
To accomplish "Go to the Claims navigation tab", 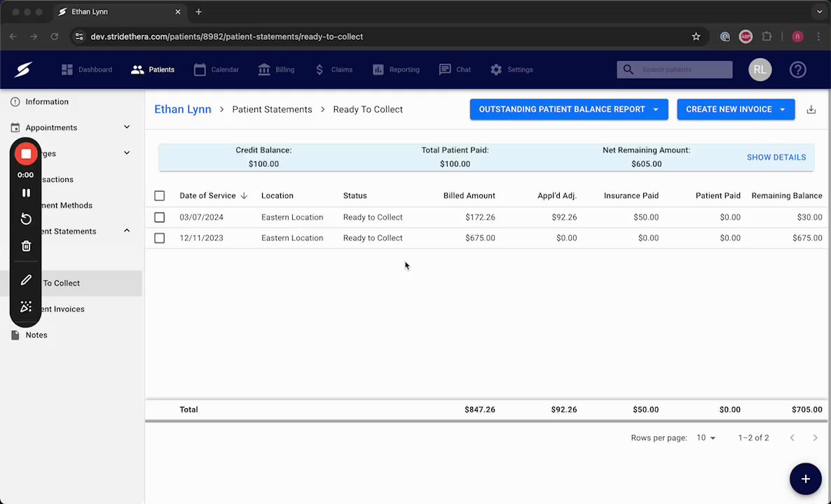I will [x=334, y=69].
